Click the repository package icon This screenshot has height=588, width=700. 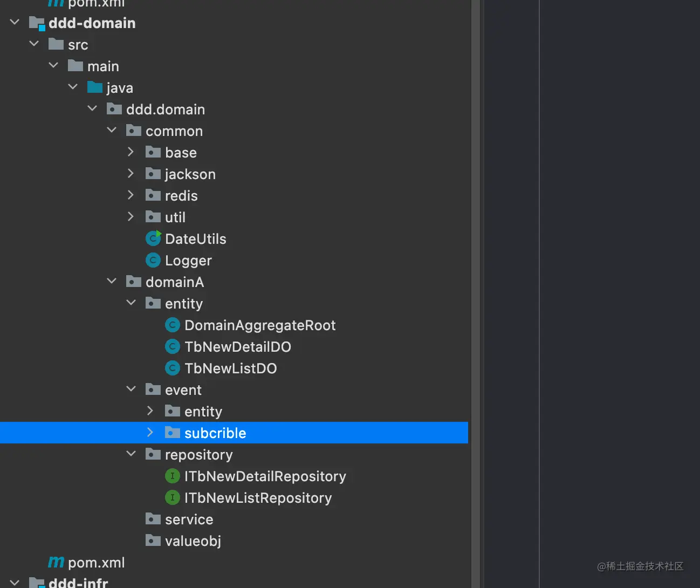[x=153, y=454]
